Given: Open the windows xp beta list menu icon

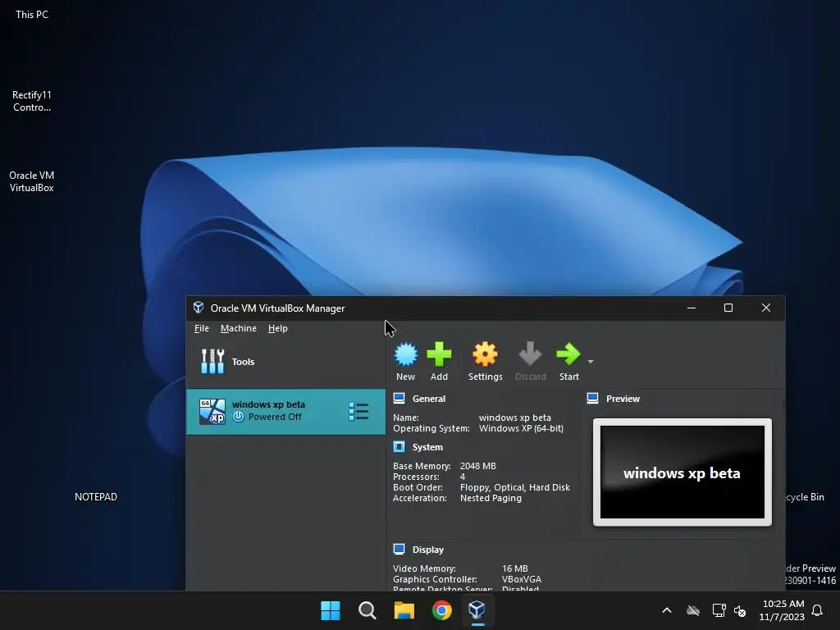Looking at the screenshot, I should pyautogui.click(x=358, y=412).
